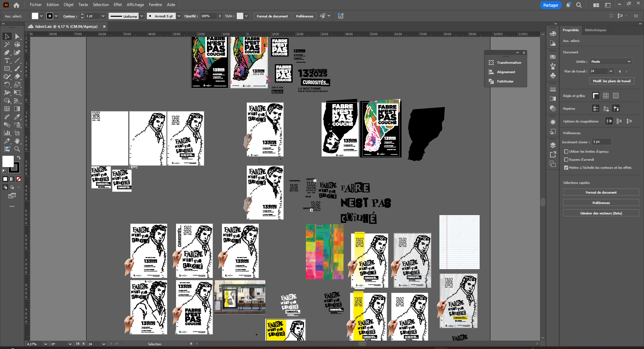Click Modif. les plans de travail button
The height and width of the screenshot is (349, 644).
pyautogui.click(x=611, y=81)
